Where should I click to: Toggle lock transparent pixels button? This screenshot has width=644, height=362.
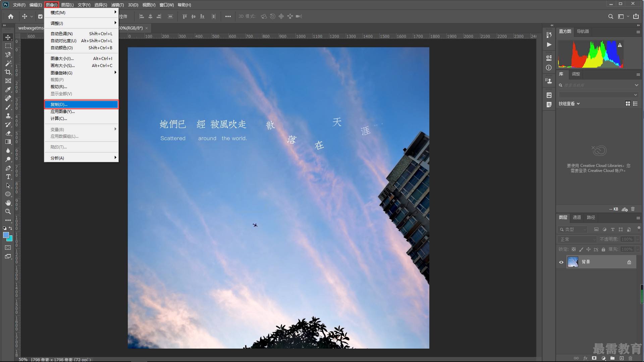tap(574, 249)
